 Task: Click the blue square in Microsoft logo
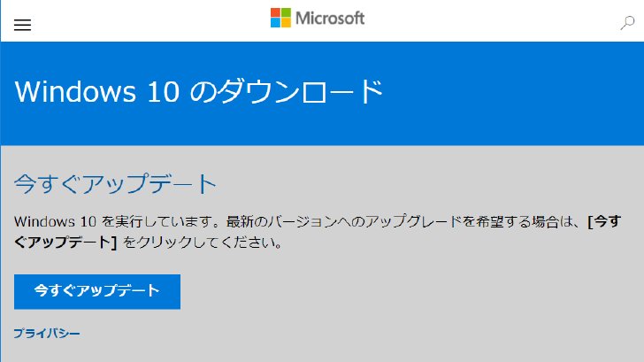(275, 23)
